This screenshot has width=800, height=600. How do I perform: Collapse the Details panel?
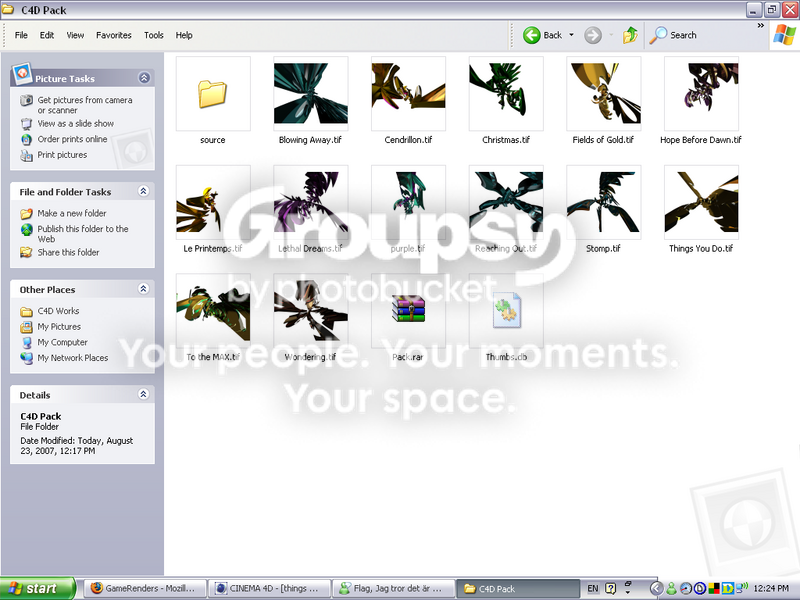[x=144, y=394]
